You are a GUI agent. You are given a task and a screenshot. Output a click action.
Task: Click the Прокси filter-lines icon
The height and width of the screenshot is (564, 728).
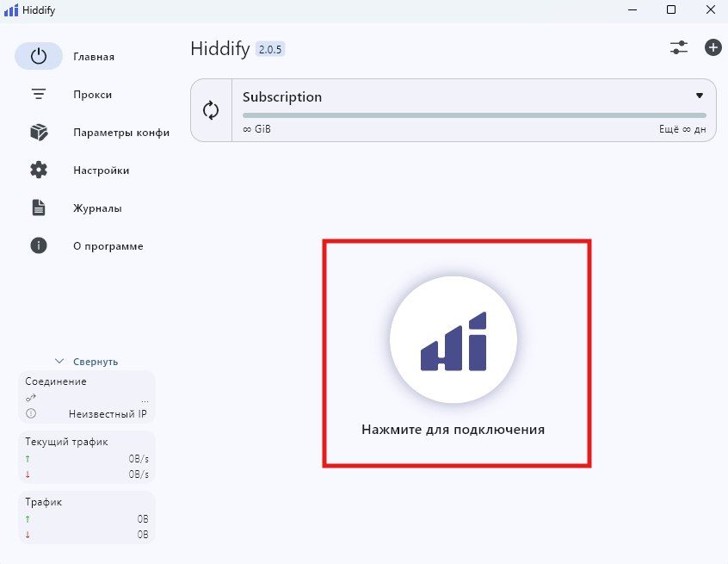click(x=39, y=95)
